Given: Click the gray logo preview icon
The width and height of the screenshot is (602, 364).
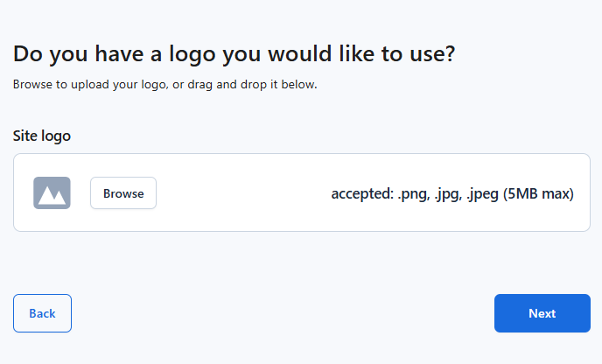Looking at the screenshot, I should pos(52,193).
